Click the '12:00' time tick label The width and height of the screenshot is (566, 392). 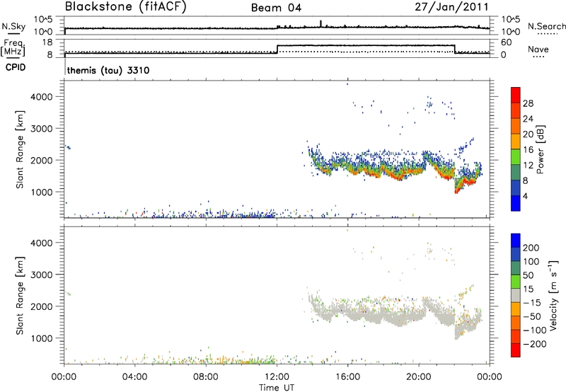(x=277, y=377)
